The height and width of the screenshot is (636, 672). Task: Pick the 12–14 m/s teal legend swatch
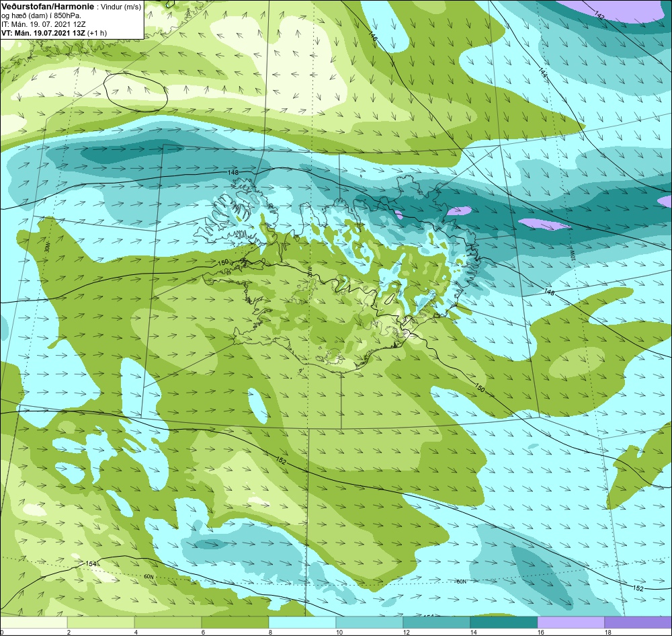[x=437, y=622]
